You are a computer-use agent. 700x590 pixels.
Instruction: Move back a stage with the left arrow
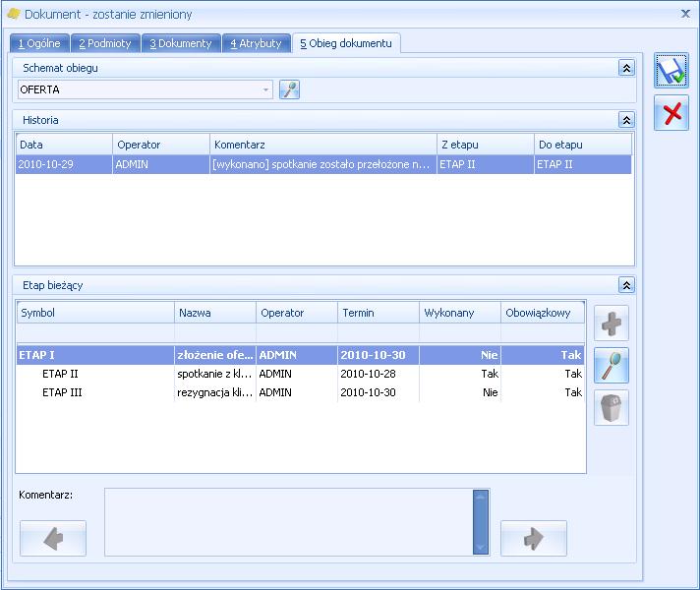pyautogui.click(x=53, y=538)
